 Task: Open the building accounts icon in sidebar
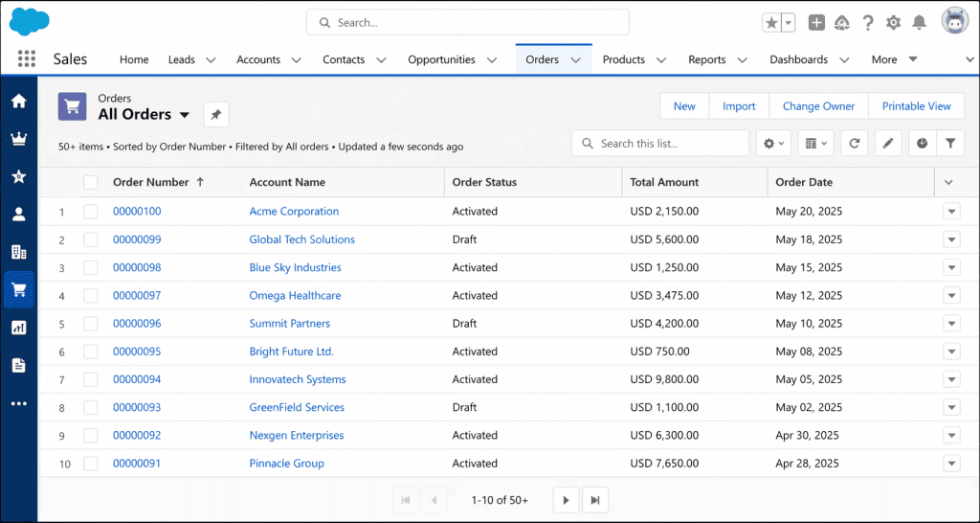click(19, 252)
